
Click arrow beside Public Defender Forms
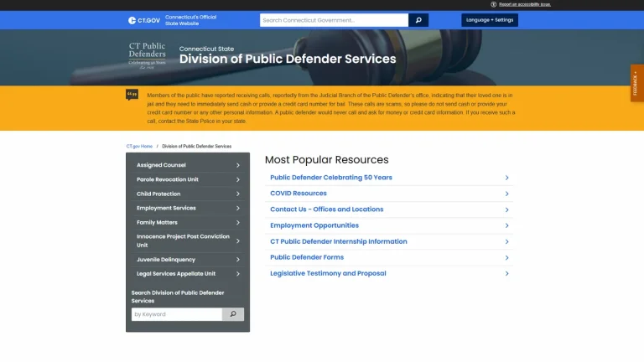pos(506,258)
